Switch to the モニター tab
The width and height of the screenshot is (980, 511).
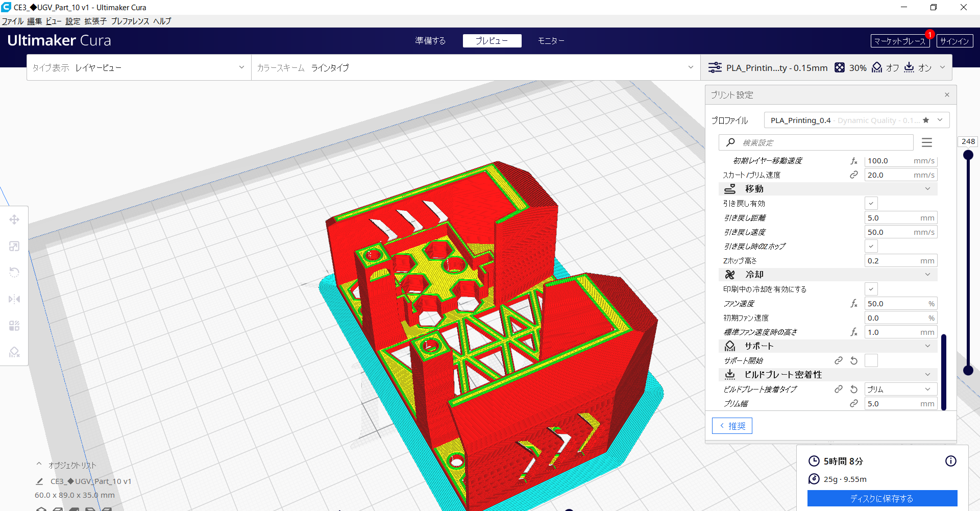click(x=551, y=41)
